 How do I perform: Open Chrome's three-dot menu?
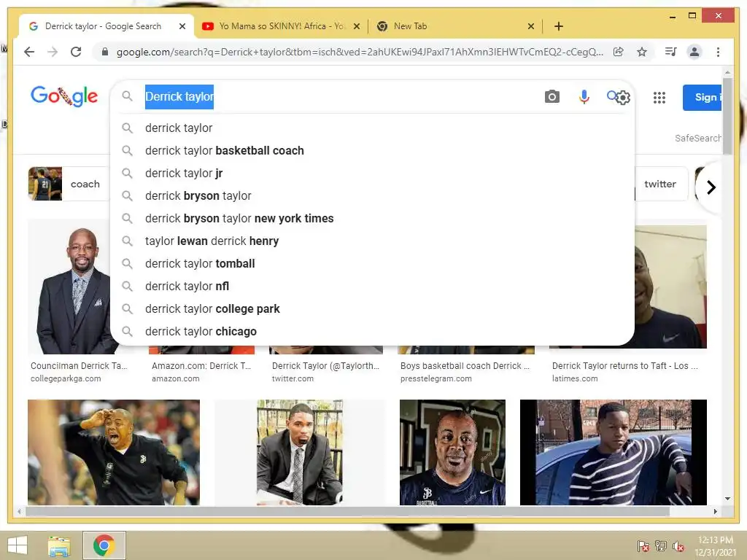coord(718,52)
